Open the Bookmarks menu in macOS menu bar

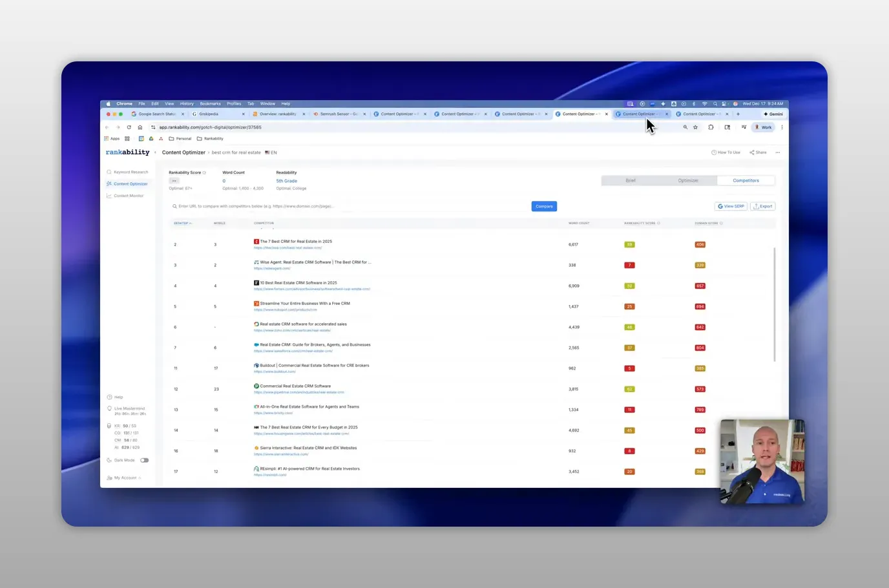point(210,103)
